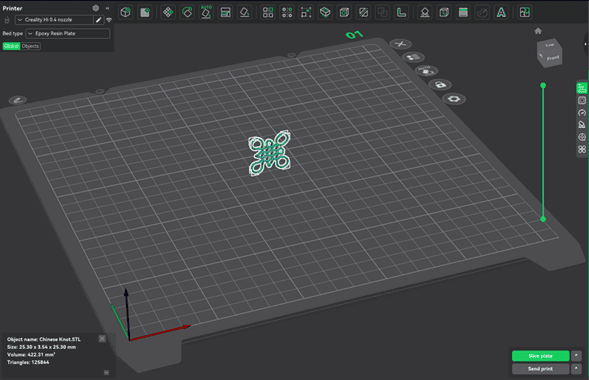
Task: Click the square frame icon in right sidebar
Action: (582, 100)
